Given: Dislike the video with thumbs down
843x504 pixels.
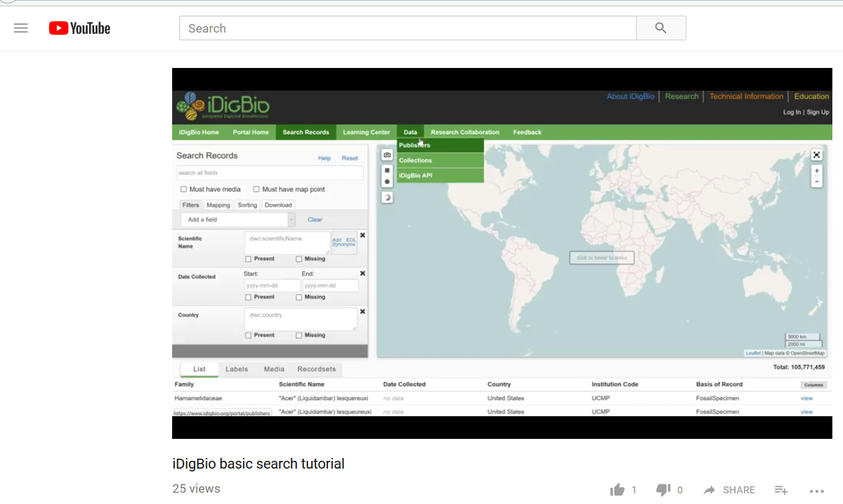Looking at the screenshot, I should [664, 490].
